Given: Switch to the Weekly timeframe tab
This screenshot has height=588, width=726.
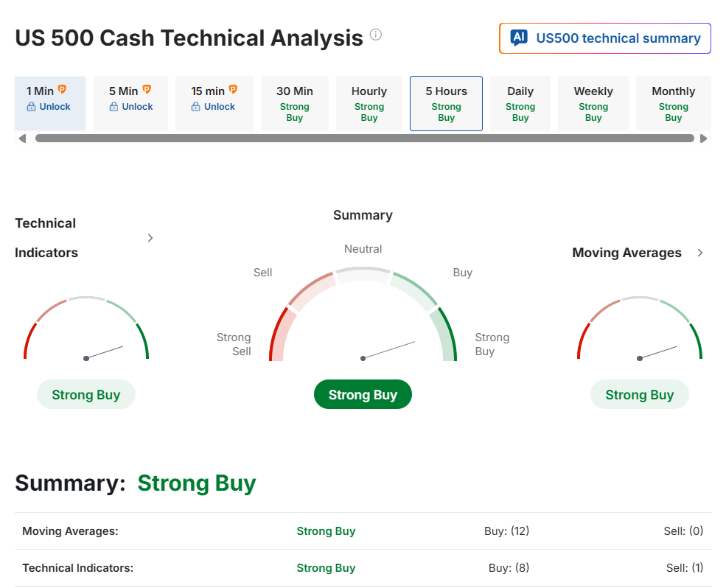Looking at the screenshot, I should coord(593,104).
